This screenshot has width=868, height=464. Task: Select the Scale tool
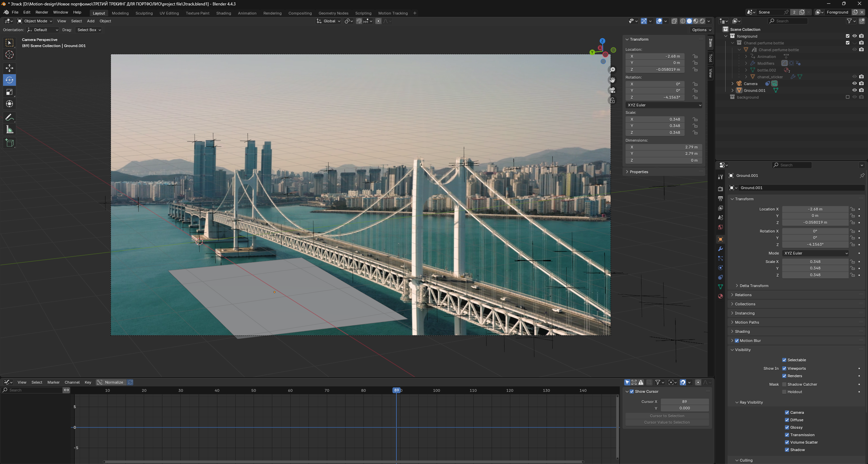click(9, 92)
